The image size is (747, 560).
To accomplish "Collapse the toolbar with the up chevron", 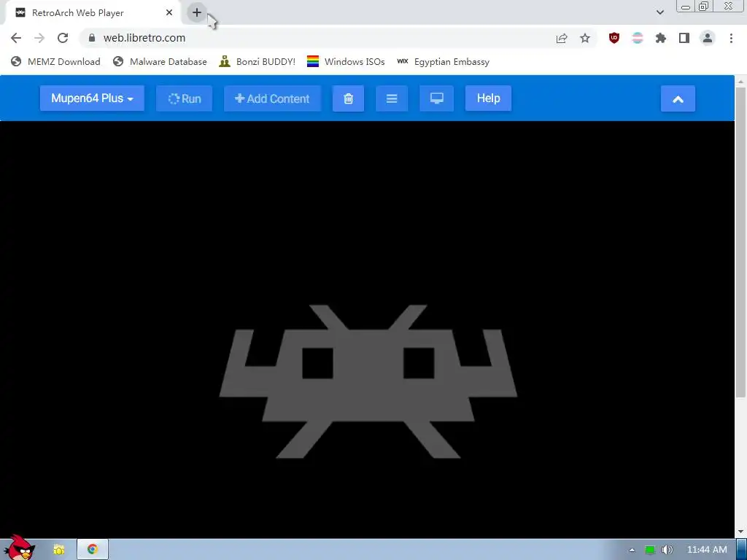I will (x=678, y=99).
